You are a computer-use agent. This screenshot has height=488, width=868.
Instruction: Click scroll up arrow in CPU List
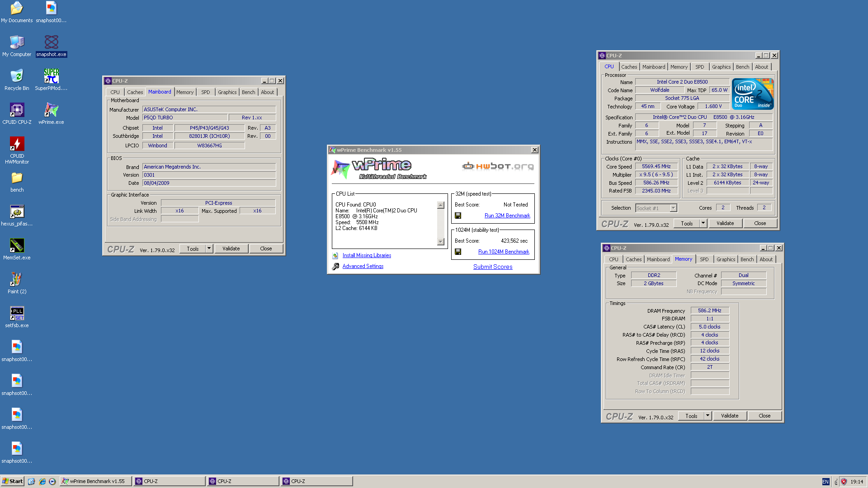coord(441,206)
